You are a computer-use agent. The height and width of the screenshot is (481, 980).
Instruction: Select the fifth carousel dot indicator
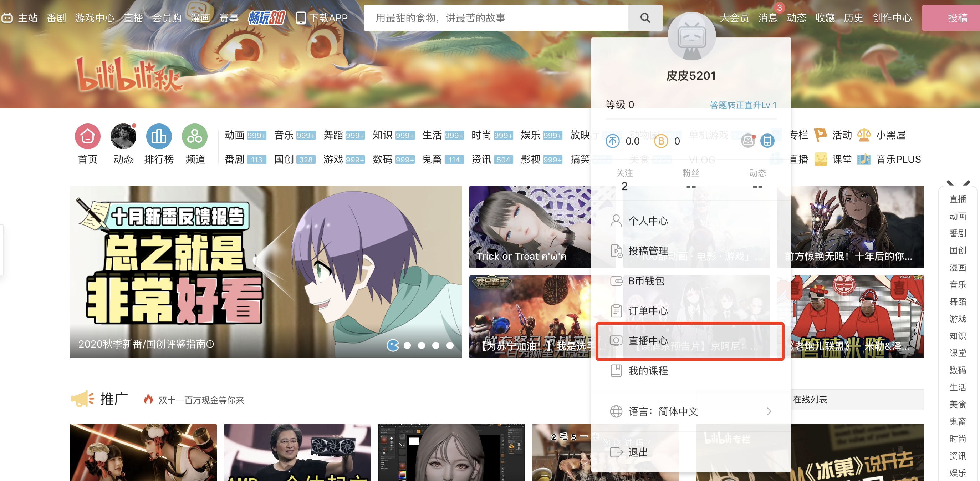[x=450, y=345]
